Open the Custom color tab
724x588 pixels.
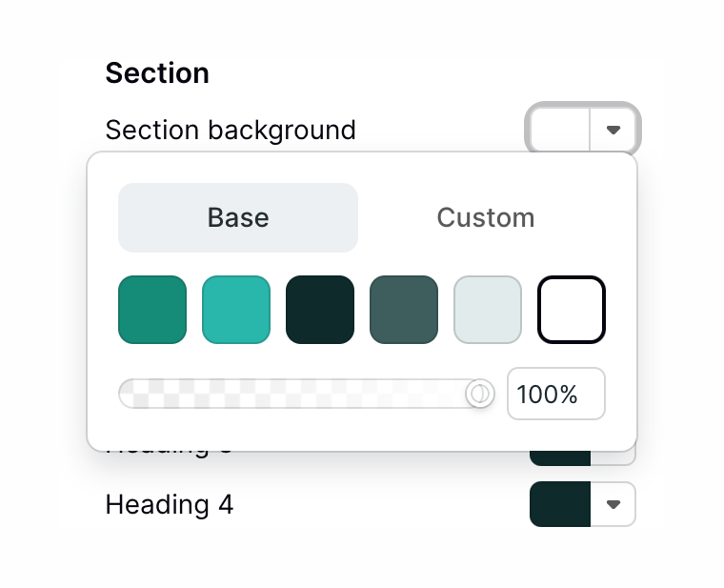coord(485,217)
